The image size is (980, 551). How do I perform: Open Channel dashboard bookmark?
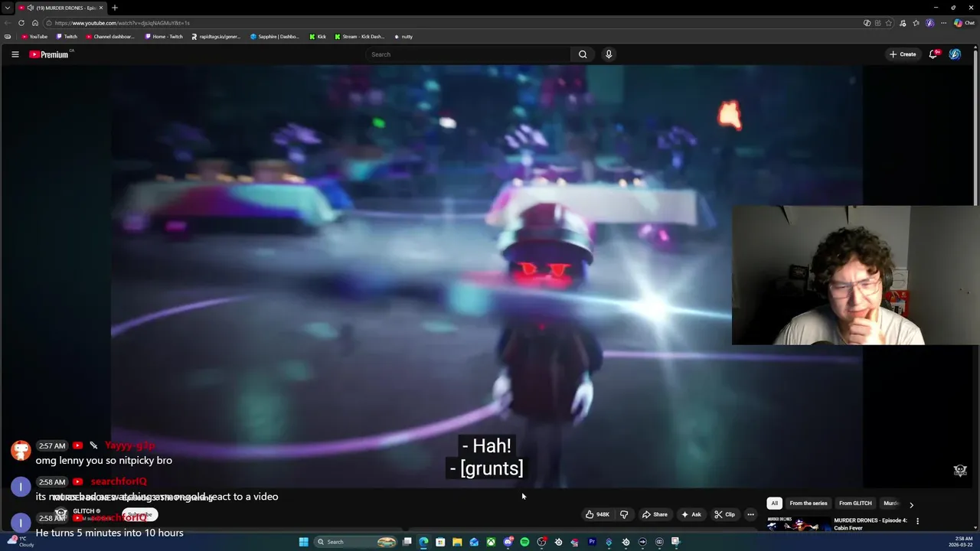[110, 37]
